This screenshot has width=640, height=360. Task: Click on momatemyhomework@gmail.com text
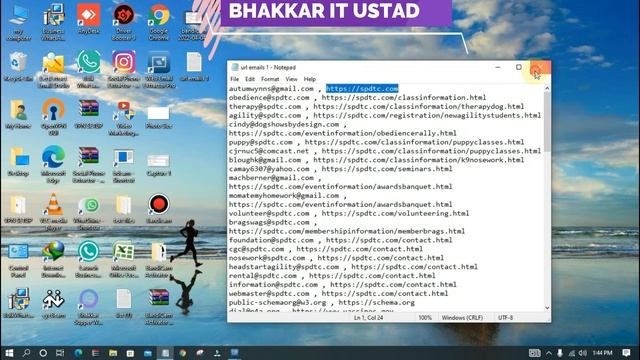(284, 196)
